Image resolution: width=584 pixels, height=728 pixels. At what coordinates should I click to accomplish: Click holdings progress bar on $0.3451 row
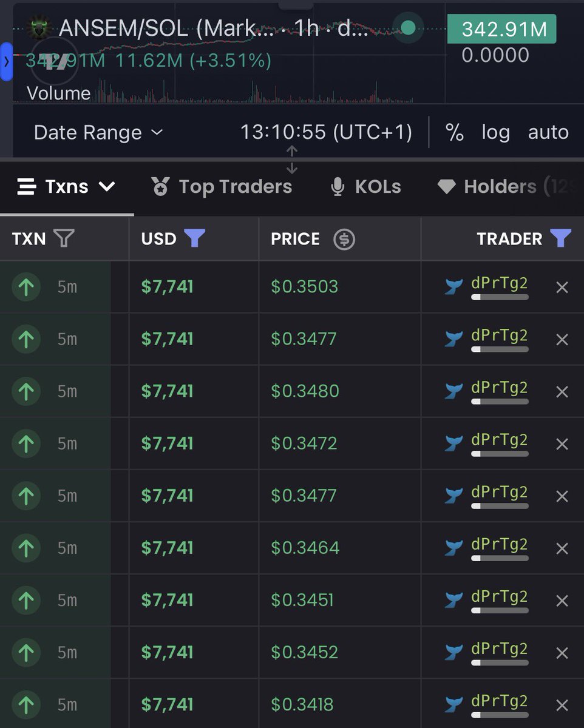[500, 610]
